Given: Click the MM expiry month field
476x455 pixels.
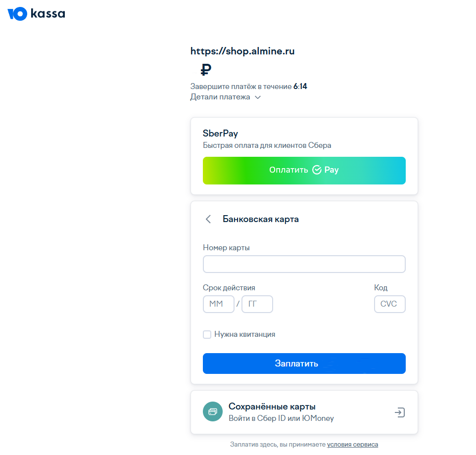Looking at the screenshot, I should coord(218,304).
